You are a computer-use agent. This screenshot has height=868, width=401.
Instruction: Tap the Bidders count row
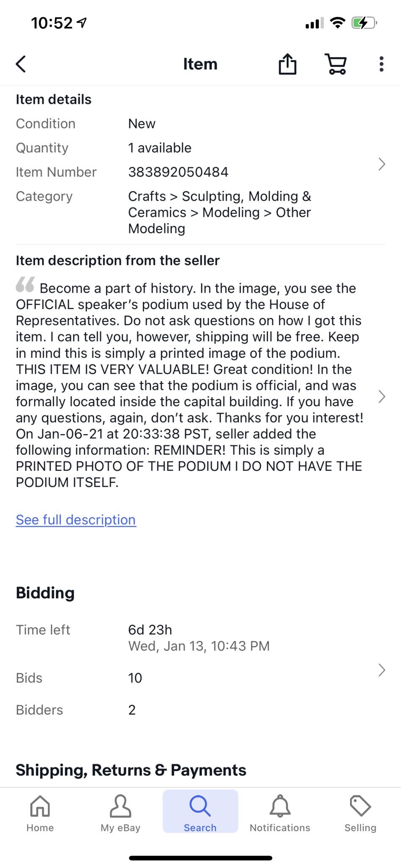tap(132, 710)
